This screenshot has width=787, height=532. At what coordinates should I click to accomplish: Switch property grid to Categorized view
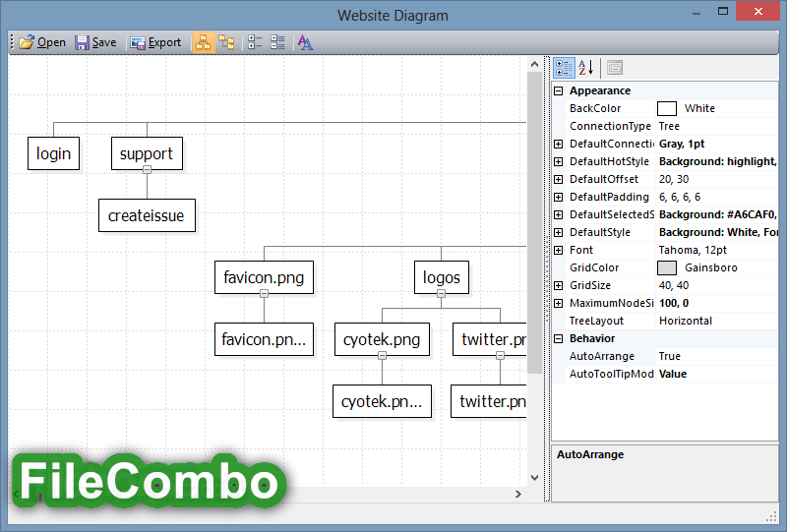(564, 67)
